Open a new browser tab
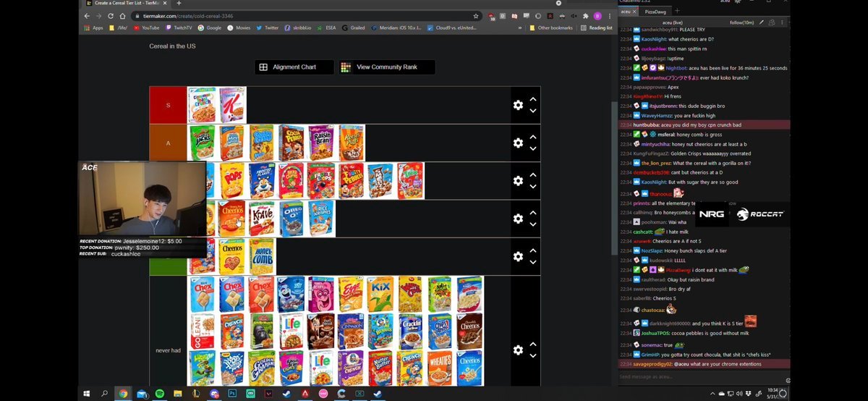This screenshot has width=868, height=401. (179, 4)
